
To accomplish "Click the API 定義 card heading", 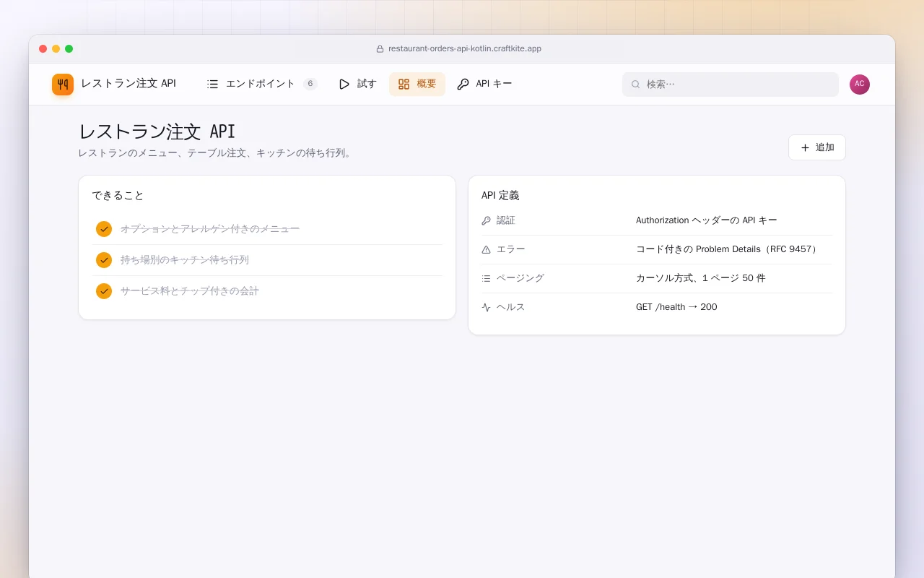I will (x=500, y=196).
